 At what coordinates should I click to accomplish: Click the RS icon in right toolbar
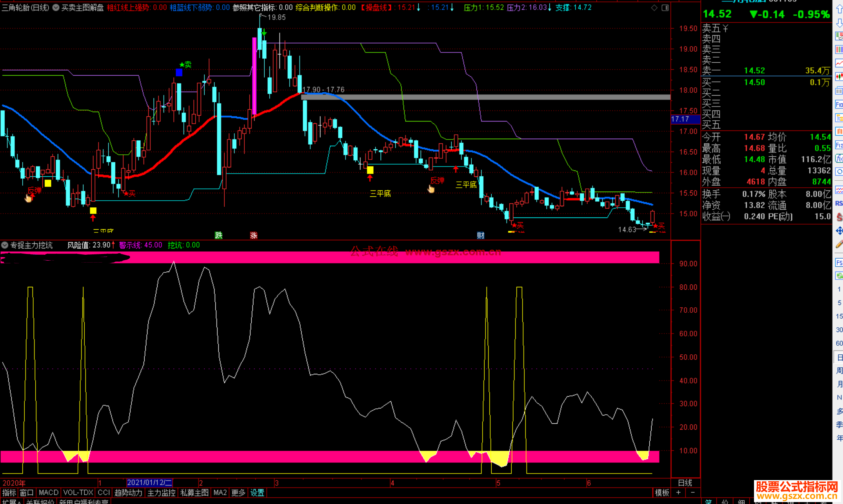point(839,203)
